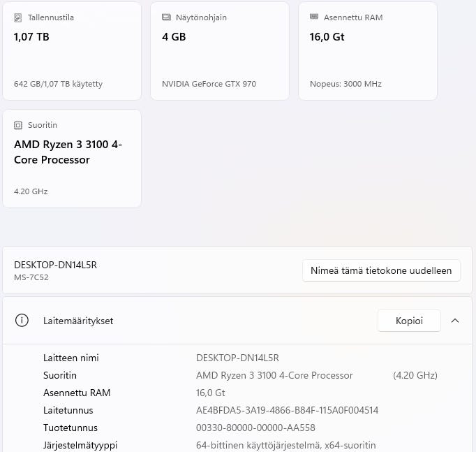Click the Laitetunnus device ID value
The height and width of the screenshot is (452, 476).
click(x=287, y=410)
